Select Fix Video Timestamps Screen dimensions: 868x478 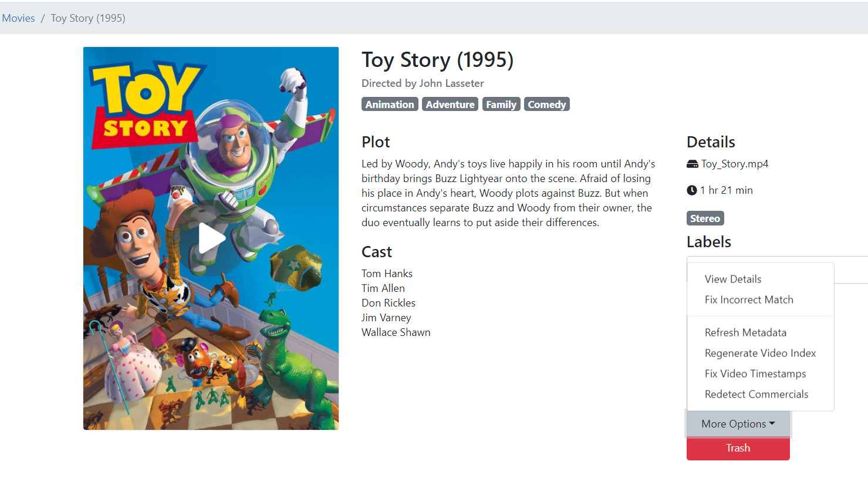pyautogui.click(x=755, y=373)
